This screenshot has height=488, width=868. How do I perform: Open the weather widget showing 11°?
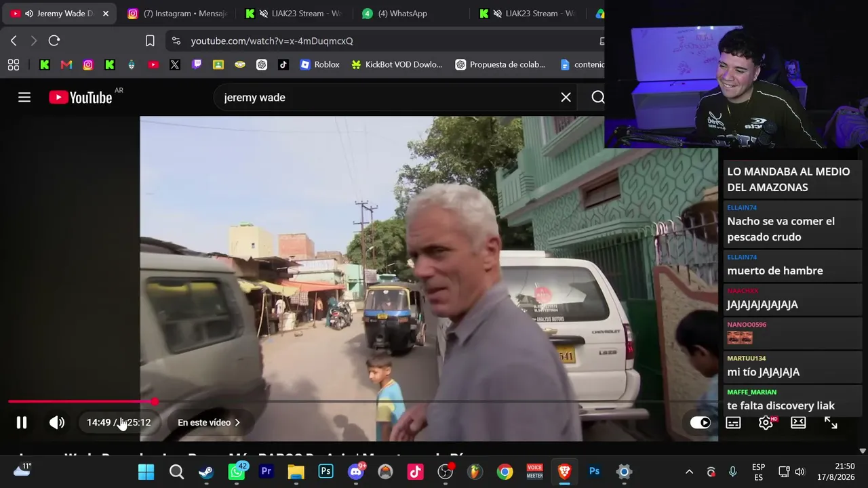point(22,470)
